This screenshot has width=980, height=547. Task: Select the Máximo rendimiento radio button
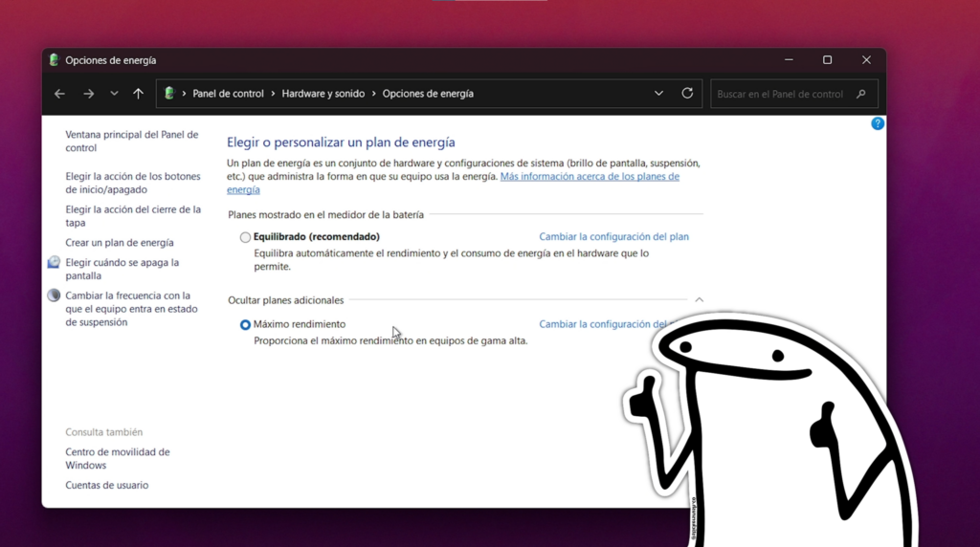click(x=245, y=325)
